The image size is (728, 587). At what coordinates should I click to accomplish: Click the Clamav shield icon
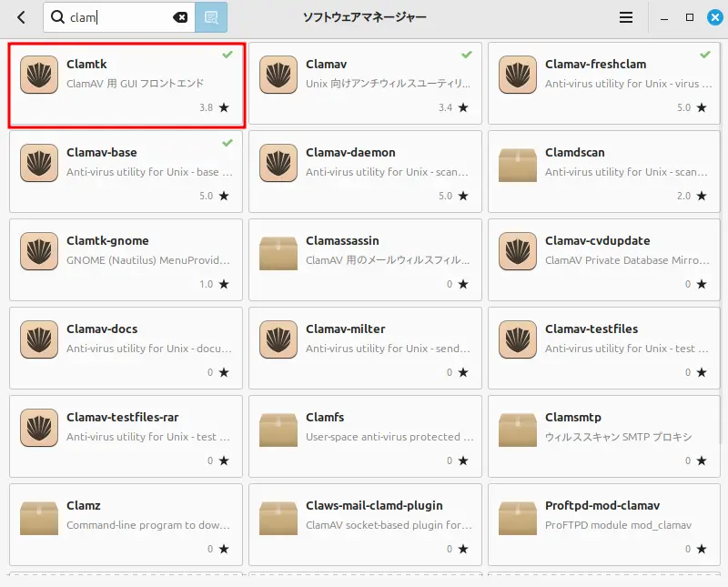click(x=278, y=75)
